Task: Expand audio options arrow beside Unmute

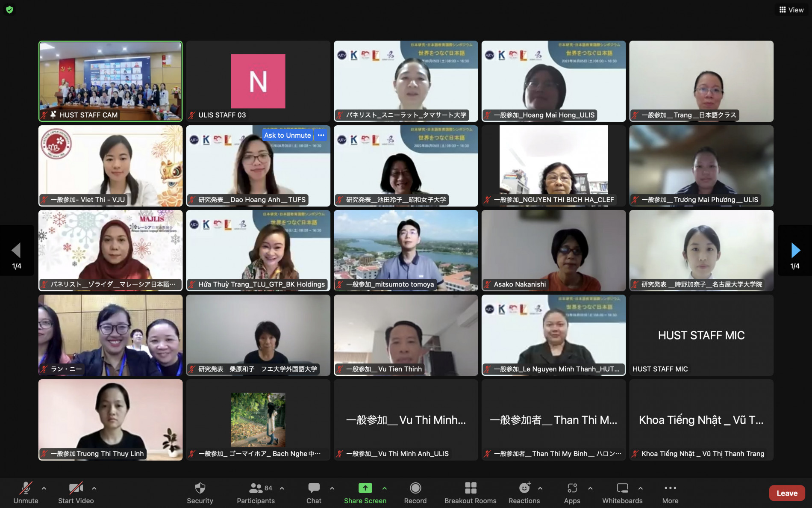Action: pyautogui.click(x=44, y=488)
